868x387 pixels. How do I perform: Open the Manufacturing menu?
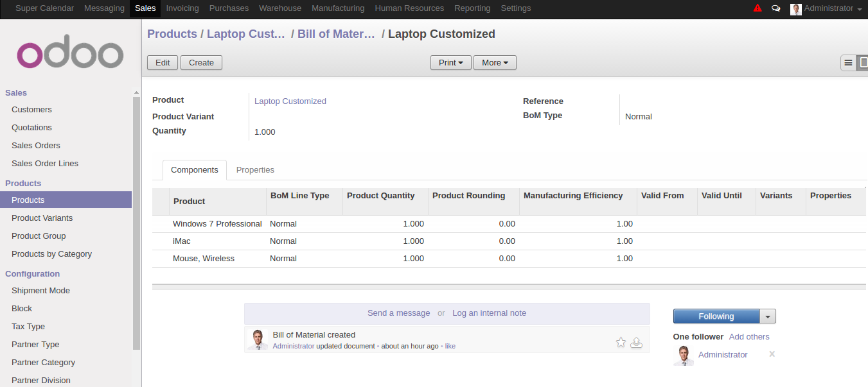338,8
